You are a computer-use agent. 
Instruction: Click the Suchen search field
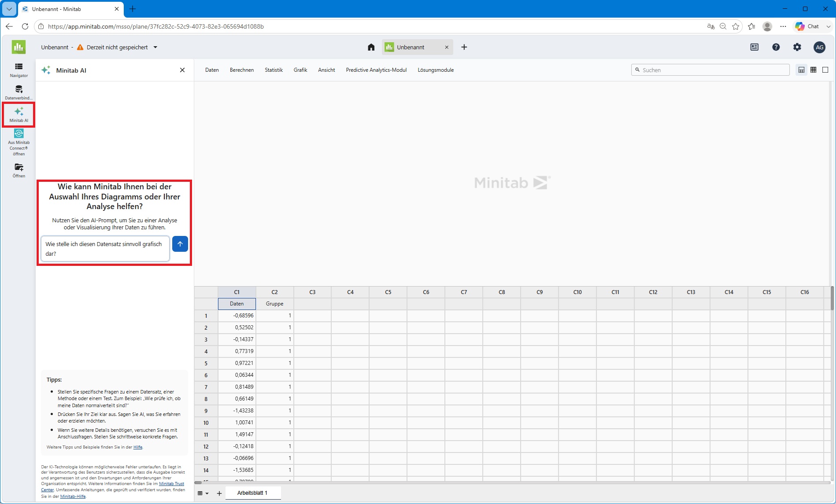point(710,70)
